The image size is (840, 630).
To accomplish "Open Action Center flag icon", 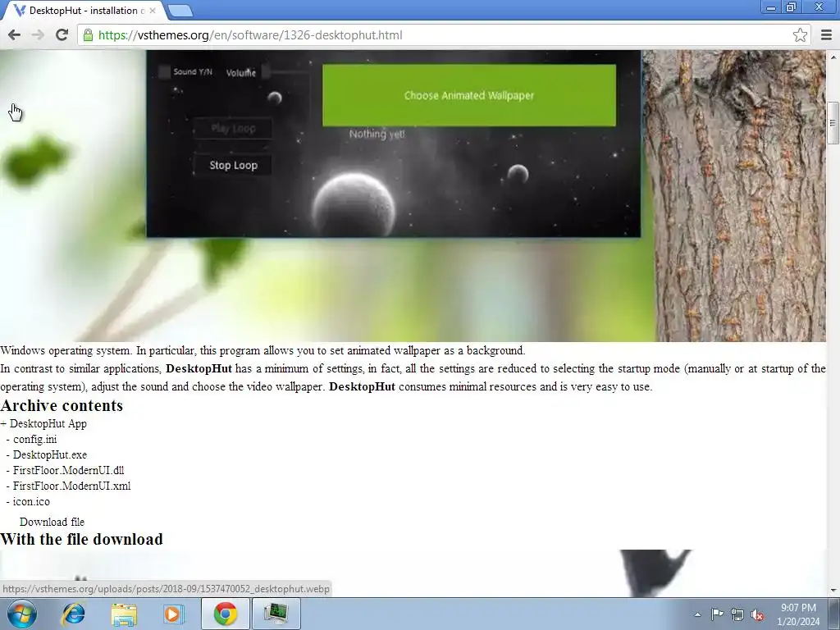I will click(x=717, y=614).
